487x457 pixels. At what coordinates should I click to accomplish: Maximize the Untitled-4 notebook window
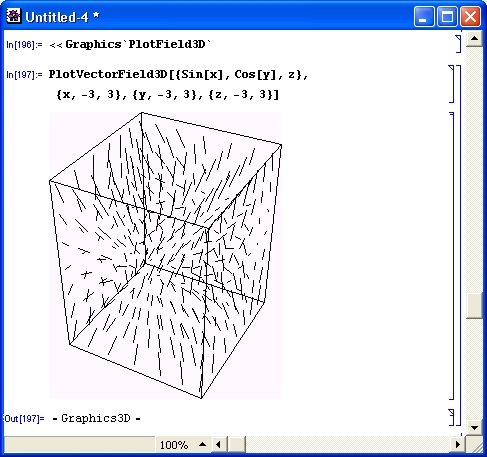447,16
